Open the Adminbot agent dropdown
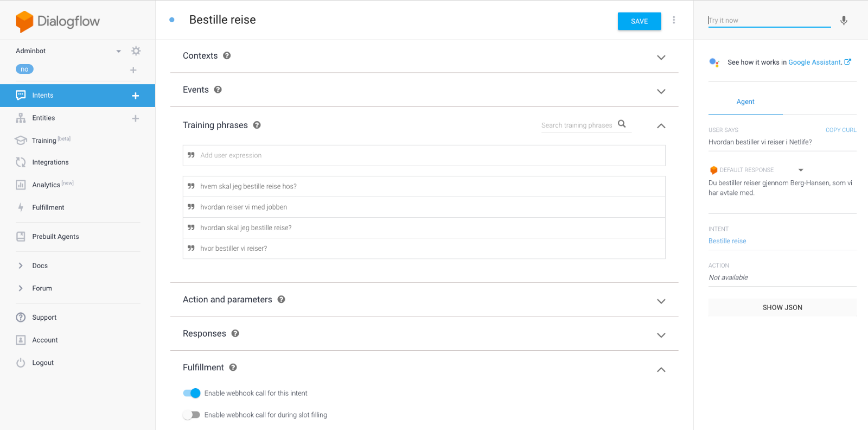This screenshot has width=868, height=430. (118, 51)
